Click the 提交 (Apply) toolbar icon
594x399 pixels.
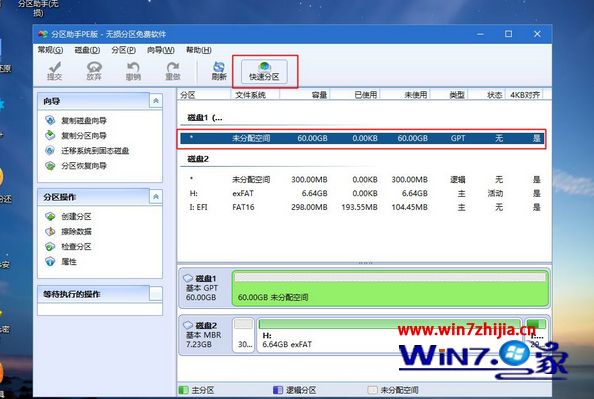[55, 71]
